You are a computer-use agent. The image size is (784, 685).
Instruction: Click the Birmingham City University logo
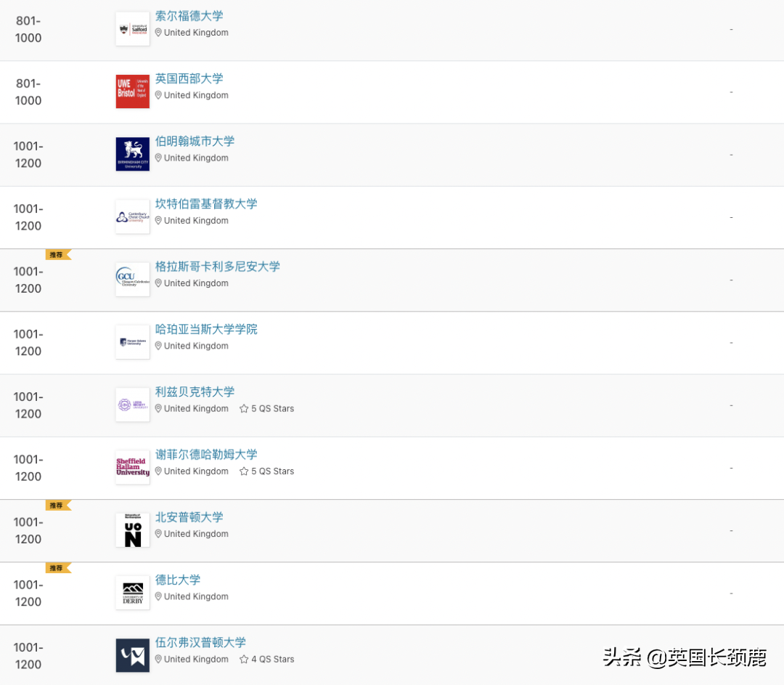click(x=133, y=154)
